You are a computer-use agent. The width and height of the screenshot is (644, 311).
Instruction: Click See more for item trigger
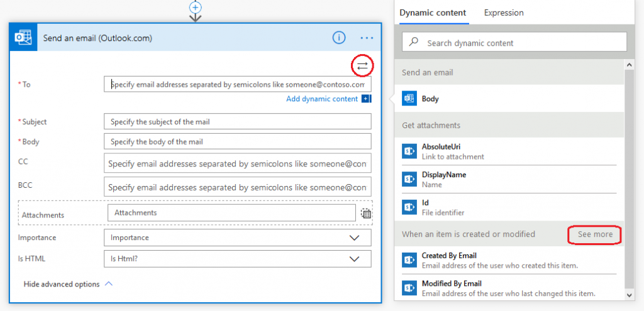[595, 235]
